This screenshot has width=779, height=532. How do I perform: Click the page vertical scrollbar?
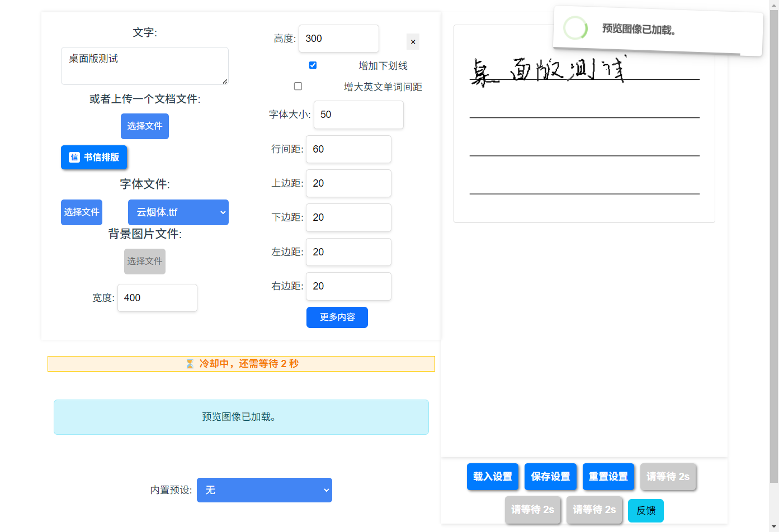774,246
